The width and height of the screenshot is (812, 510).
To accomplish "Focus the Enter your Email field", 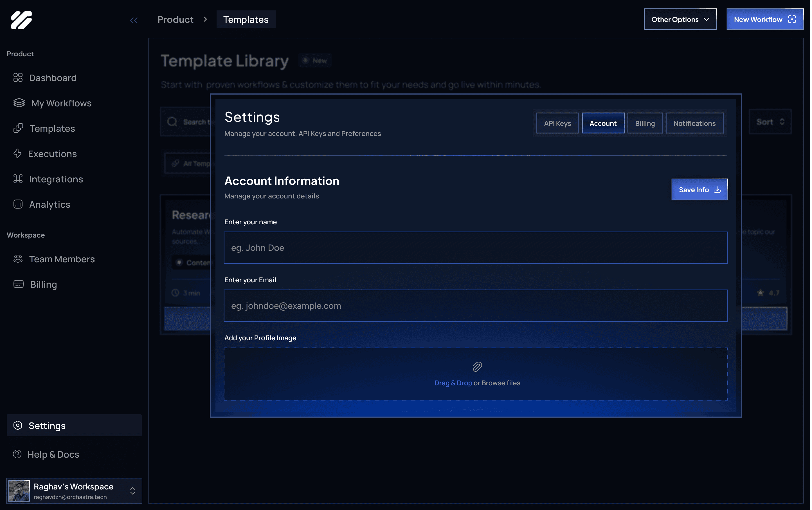I will point(475,306).
